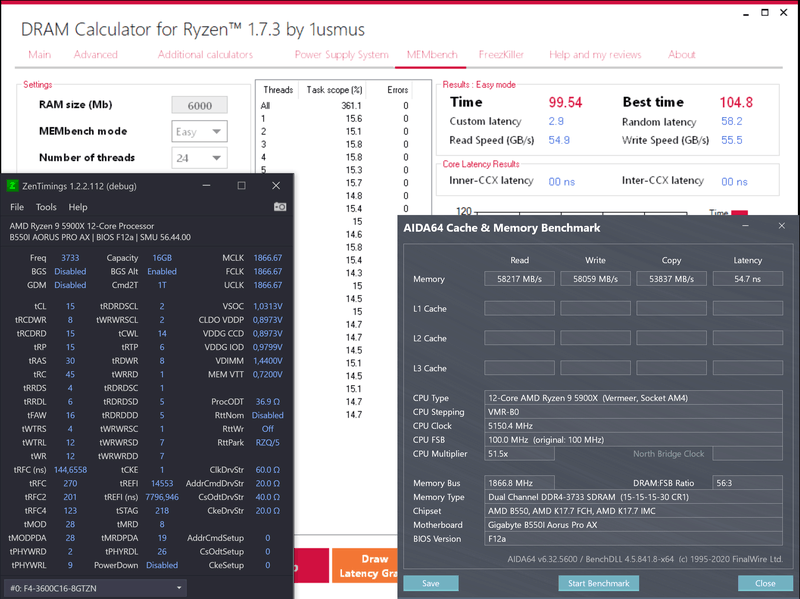
Task: Click the tRFC value 270
Action: click(x=70, y=483)
